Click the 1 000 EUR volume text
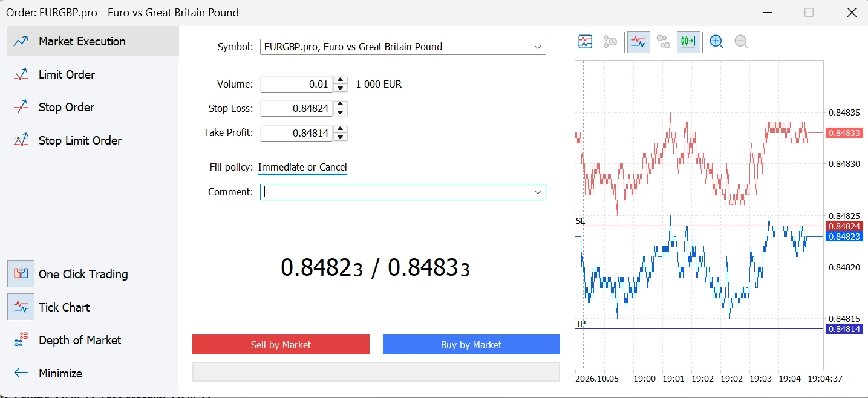Image resolution: width=868 pixels, height=398 pixels. (379, 85)
